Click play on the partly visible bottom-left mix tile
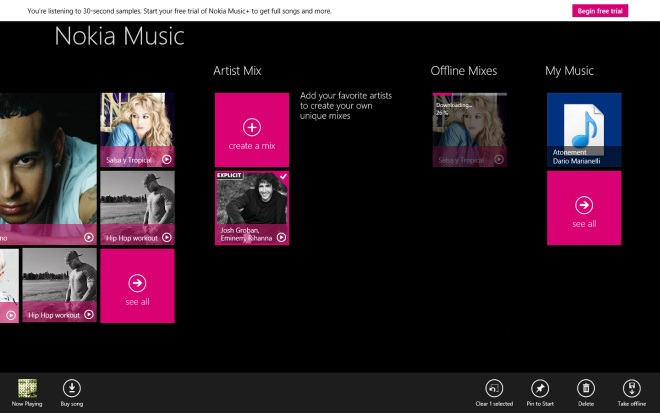 pyautogui.click(x=11, y=315)
